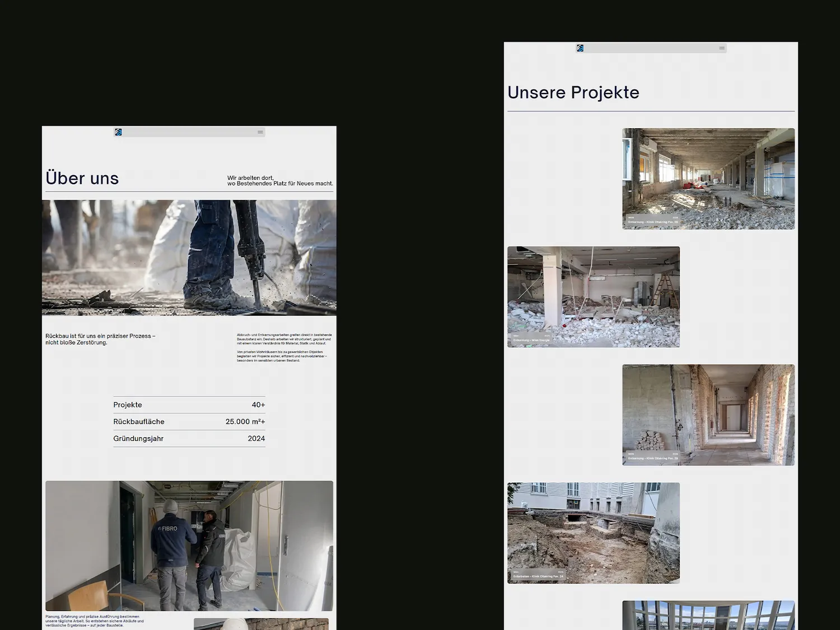Open the hamburger menu on the Über uns page
The image size is (840, 630).
260,132
